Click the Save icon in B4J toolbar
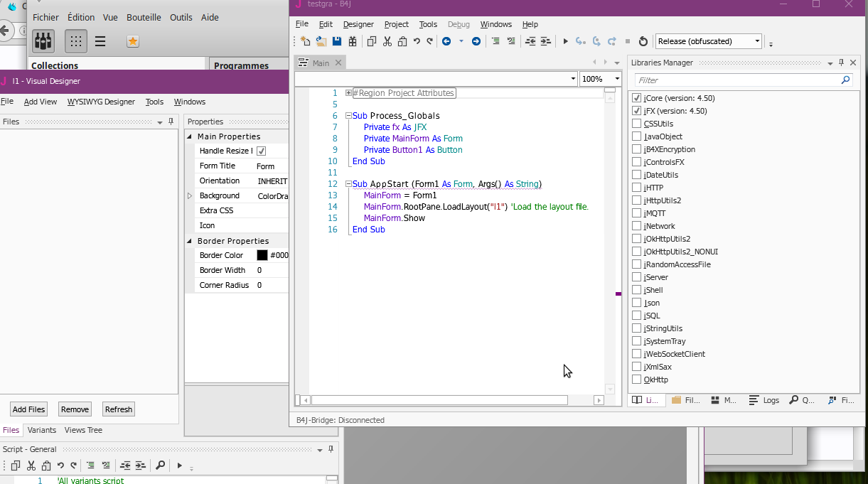 337,41
